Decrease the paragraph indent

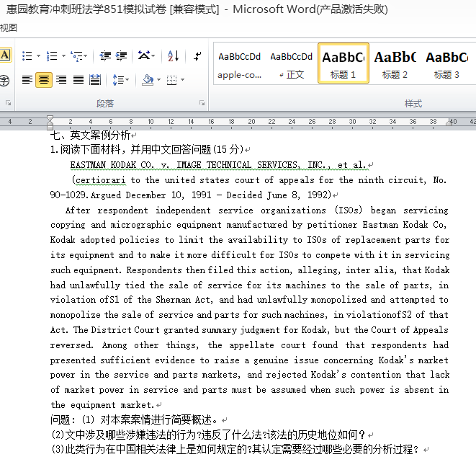(105, 56)
